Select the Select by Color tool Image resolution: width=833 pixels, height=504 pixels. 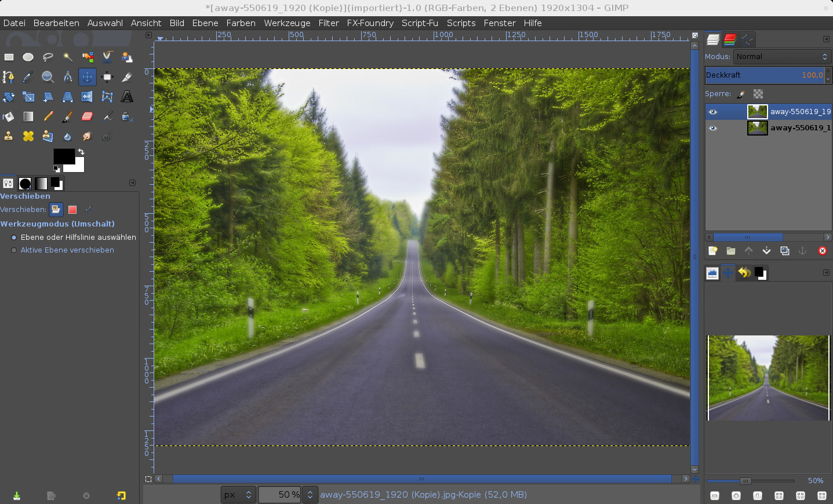[x=88, y=57]
